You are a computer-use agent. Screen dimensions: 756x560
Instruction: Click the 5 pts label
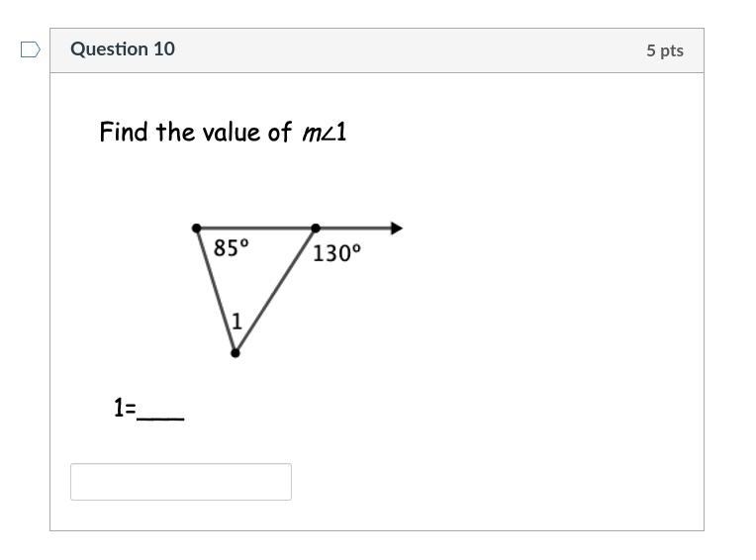664,50
